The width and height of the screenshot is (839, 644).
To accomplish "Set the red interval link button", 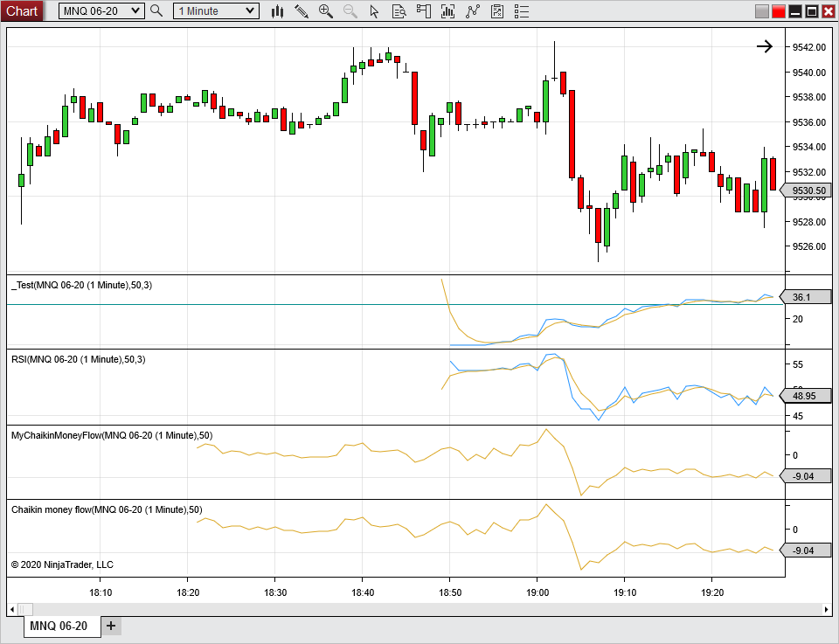I will (x=779, y=10).
